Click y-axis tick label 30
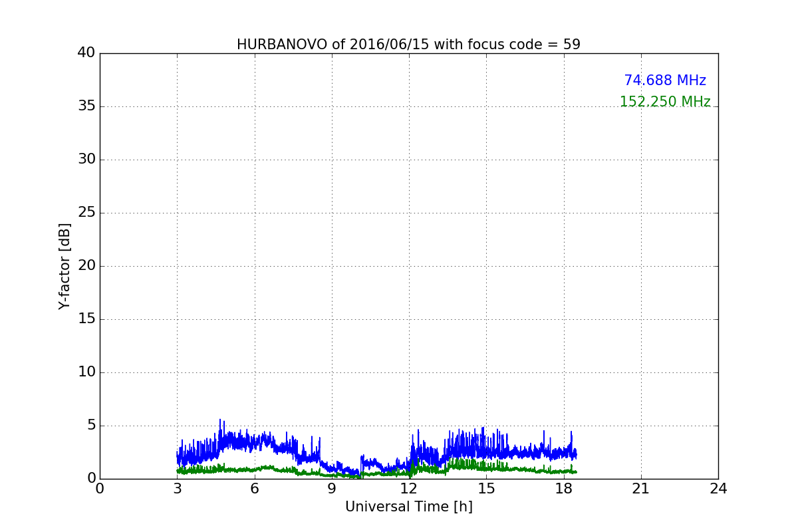 point(86,160)
